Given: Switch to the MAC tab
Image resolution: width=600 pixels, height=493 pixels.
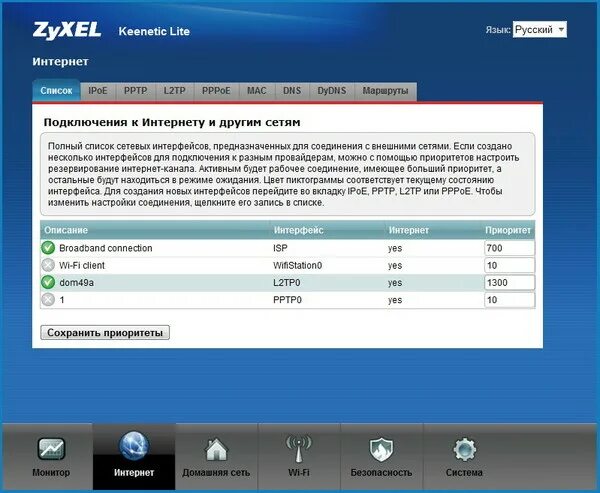Looking at the screenshot, I should [x=257, y=91].
